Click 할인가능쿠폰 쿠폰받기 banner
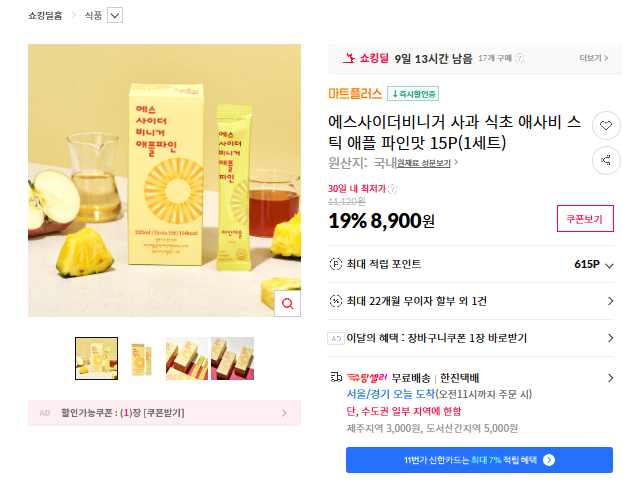The height and width of the screenshot is (480, 623). tap(164, 413)
